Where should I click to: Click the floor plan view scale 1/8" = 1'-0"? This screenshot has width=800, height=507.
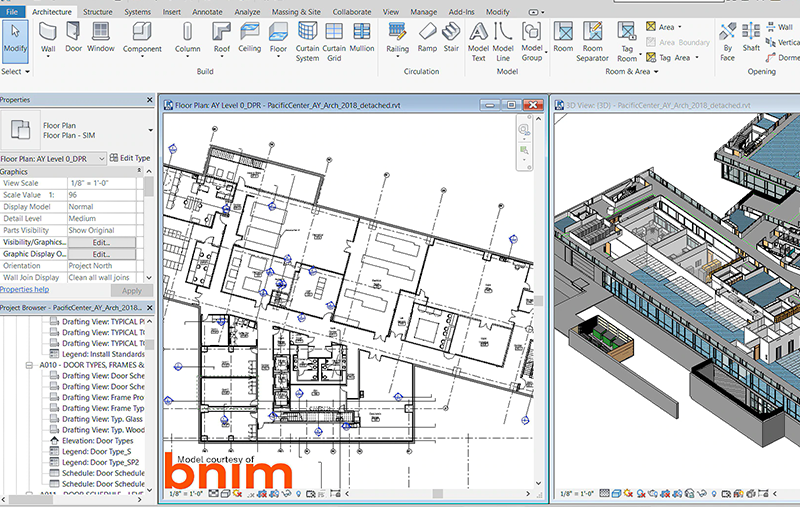pos(186,494)
